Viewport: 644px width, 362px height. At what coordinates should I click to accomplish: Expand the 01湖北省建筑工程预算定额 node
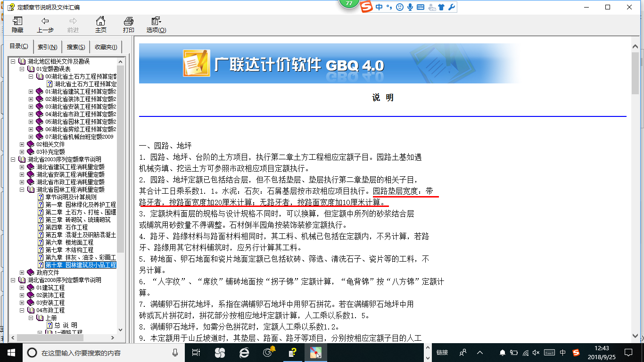pyautogui.click(x=31, y=91)
